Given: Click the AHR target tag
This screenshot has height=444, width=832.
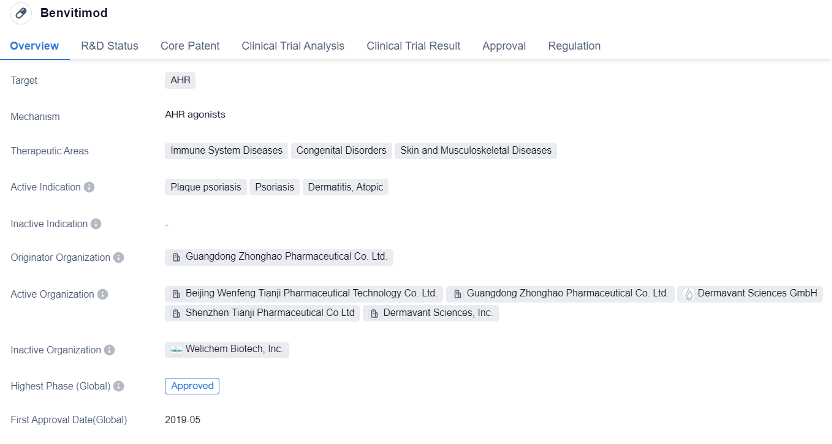Looking at the screenshot, I should [x=180, y=80].
